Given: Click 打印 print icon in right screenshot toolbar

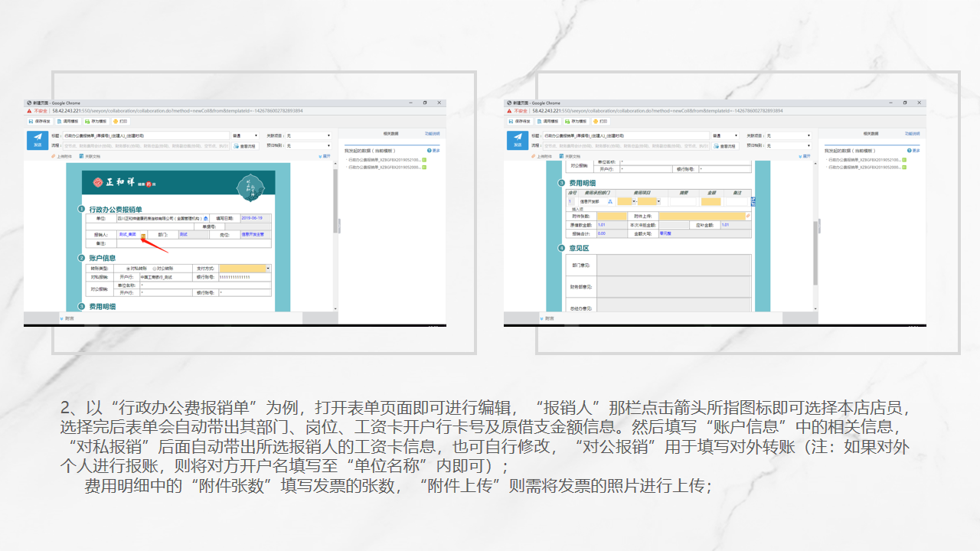Looking at the screenshot, I should (596, 122).
